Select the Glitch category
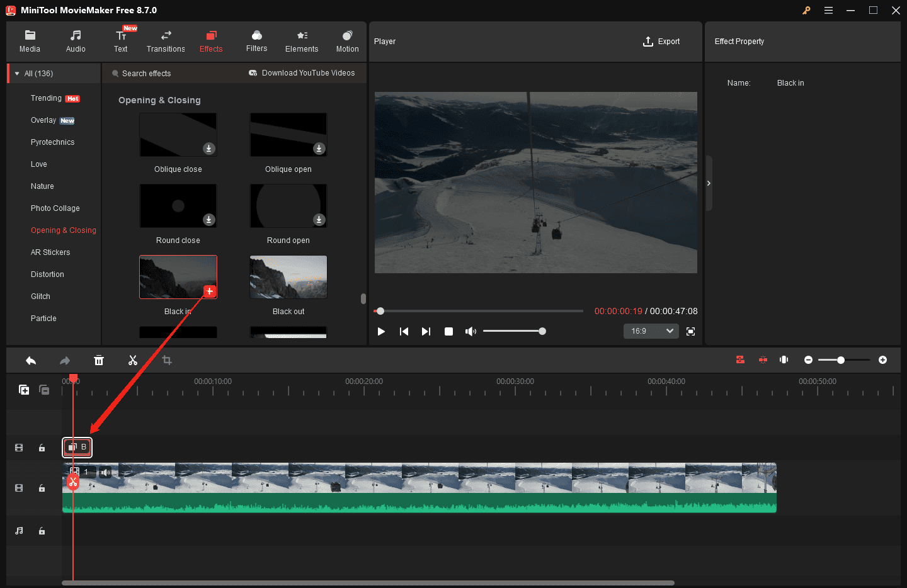Image resolution: width=907 pixels, height=588 pixels. 40,297
